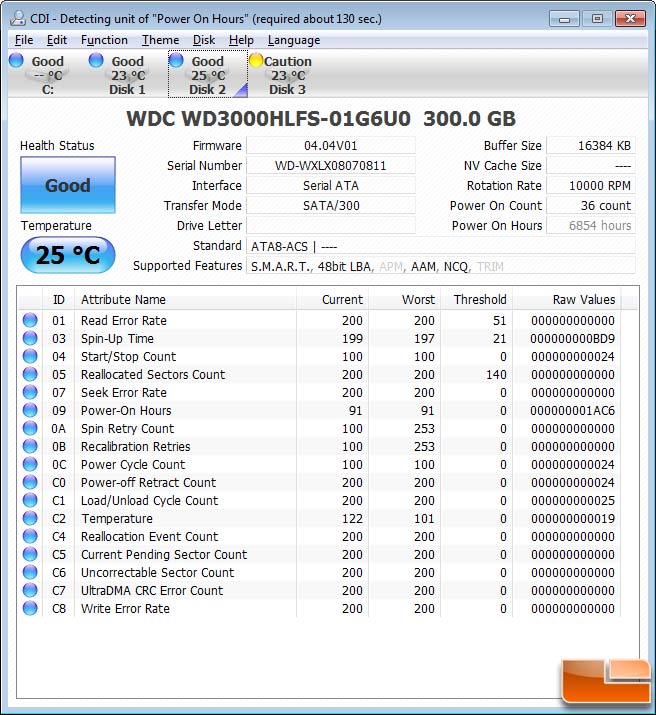Click status icon beside Reallocated Sectors Count
This screenshot has height=715, width=656.
tap(30, 375)
